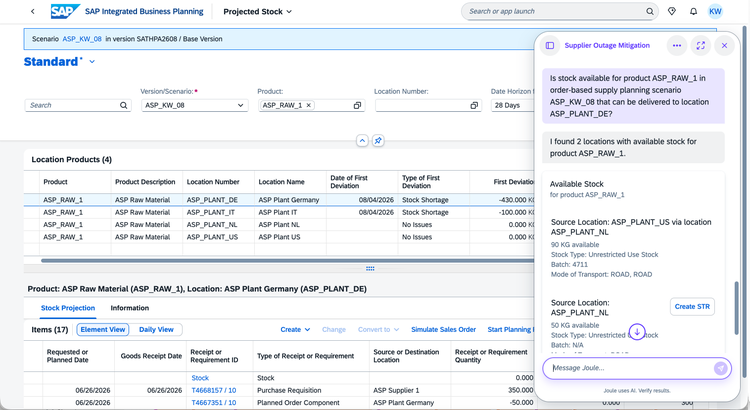
Task: Open the notifications bell
Action: tap(694, 11)
